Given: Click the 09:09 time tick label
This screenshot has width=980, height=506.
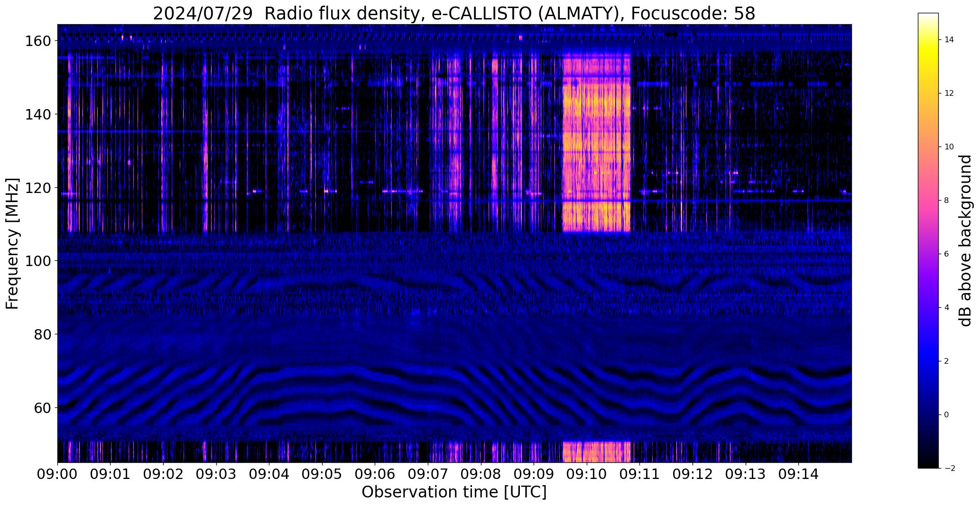Looking at the screenshot, I should pyautogui.click(x=534, y=474).
